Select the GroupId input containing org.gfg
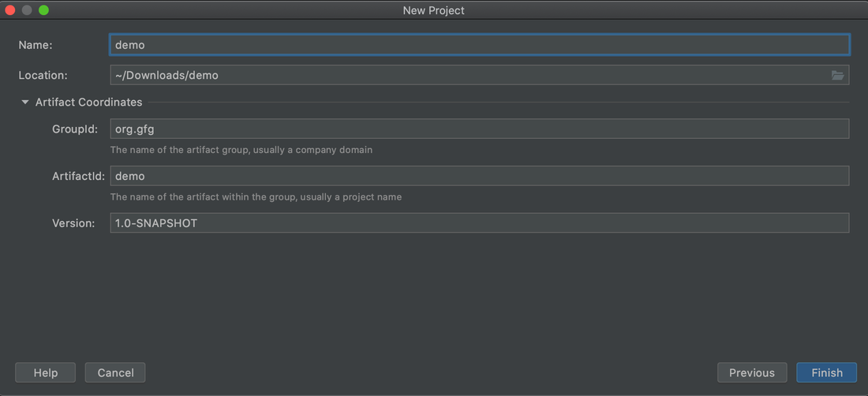The image size is (868, 396). tap(479, 129)
